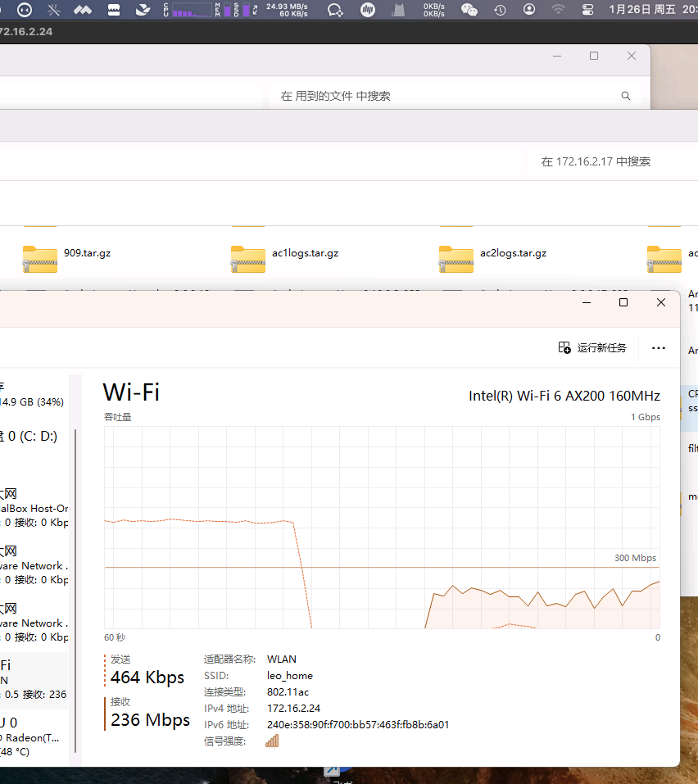Screen dimensions: 698x784
Task: Open macOS Control Center
Action: click(x=587, y=10)
